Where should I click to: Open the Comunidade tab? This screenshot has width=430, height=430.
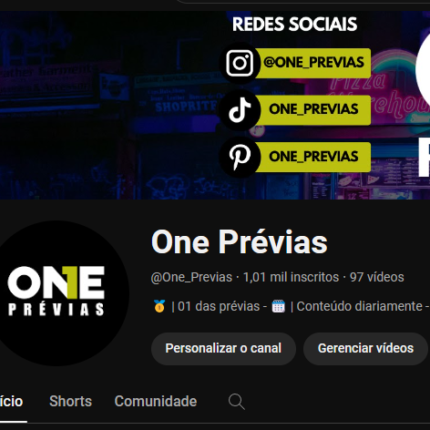coord(156,401)
